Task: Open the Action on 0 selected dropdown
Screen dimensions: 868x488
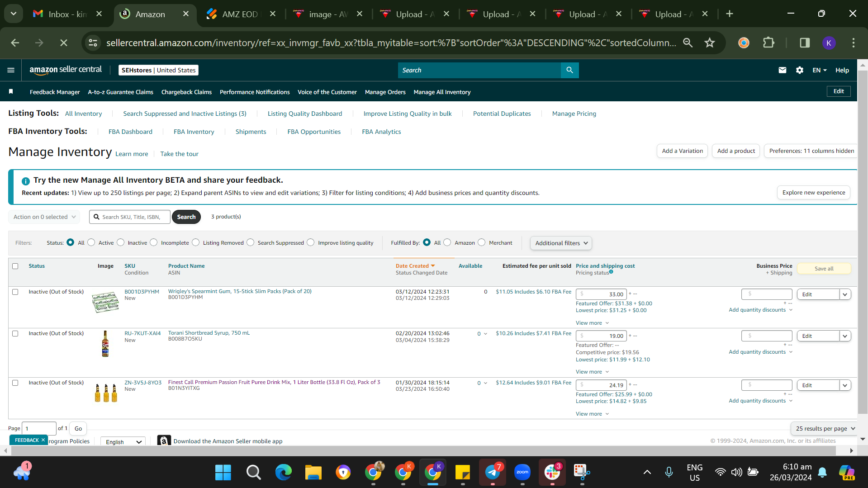Action: click(44, 217)
